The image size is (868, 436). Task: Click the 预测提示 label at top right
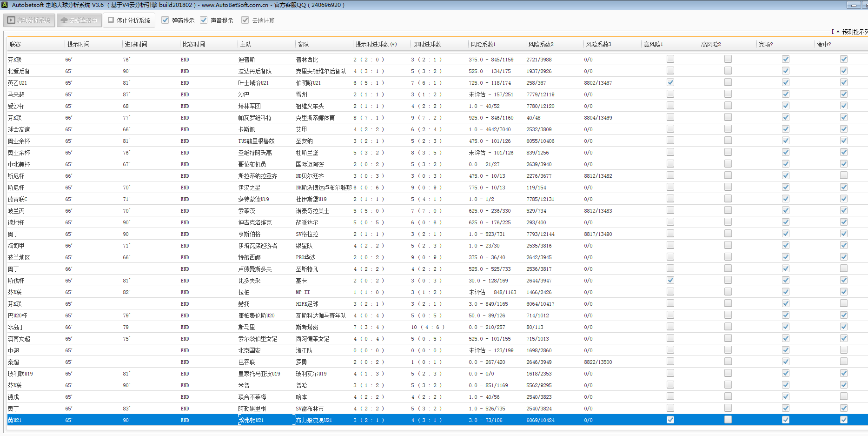click(854, 32)
